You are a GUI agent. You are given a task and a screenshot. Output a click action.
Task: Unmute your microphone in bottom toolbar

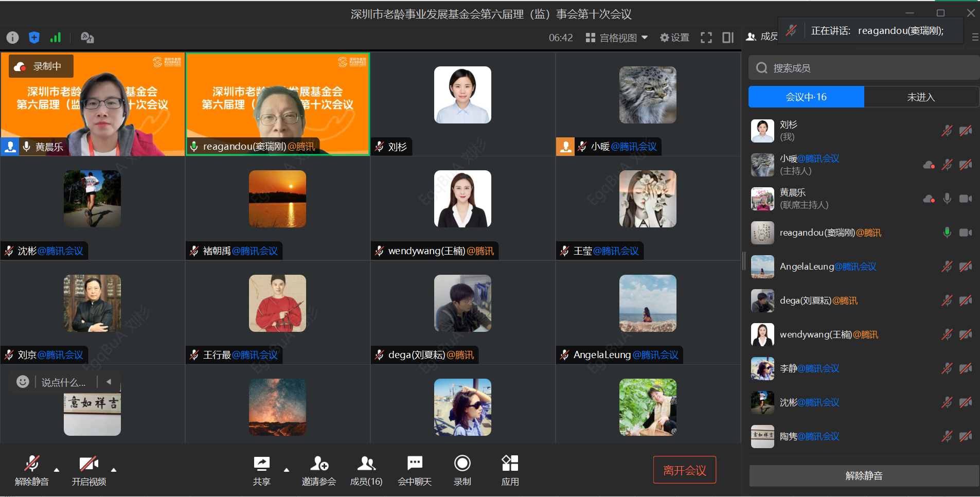32,469
